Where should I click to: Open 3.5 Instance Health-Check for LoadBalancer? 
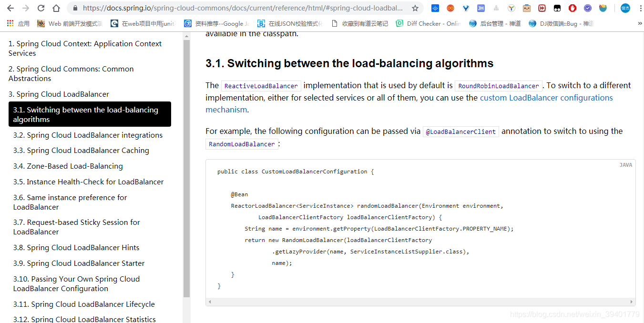click(x=88, y=182)
